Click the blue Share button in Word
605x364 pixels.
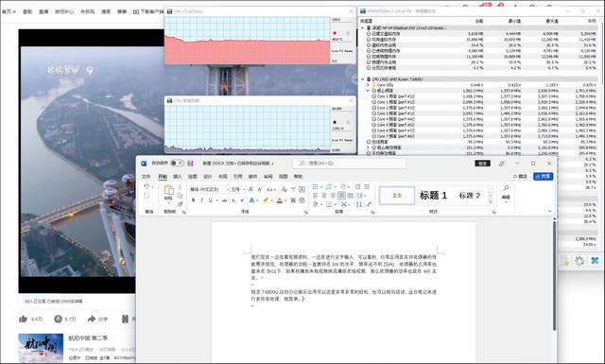(543, 177)
